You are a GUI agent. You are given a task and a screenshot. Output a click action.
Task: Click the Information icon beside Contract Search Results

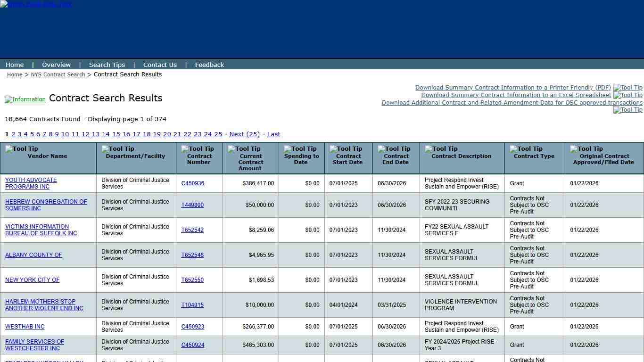[25, 99]
